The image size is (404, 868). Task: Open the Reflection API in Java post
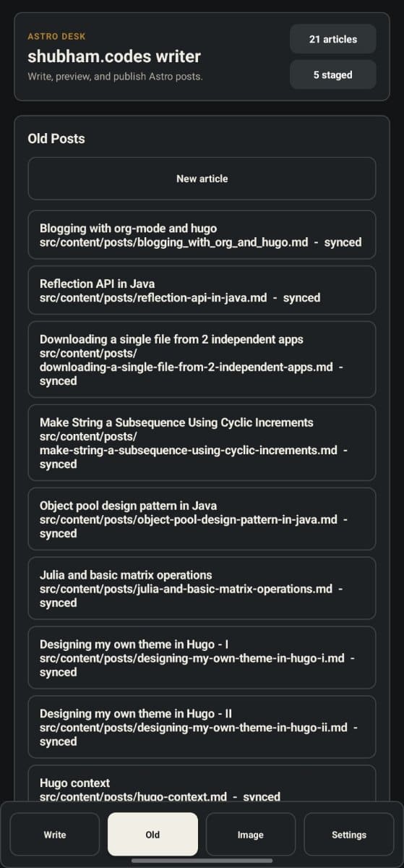click(x=202, y=290)
